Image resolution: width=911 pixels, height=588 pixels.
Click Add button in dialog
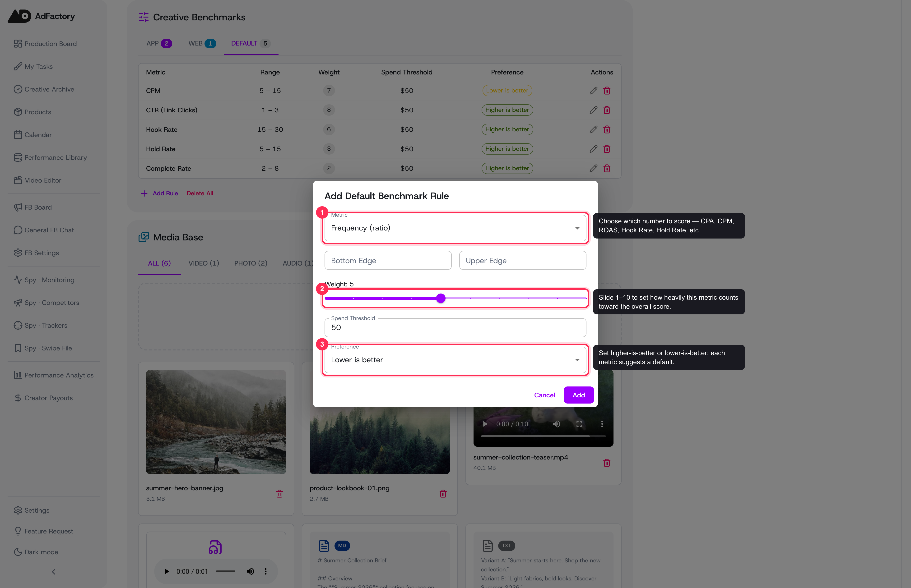tap(578, 395)
